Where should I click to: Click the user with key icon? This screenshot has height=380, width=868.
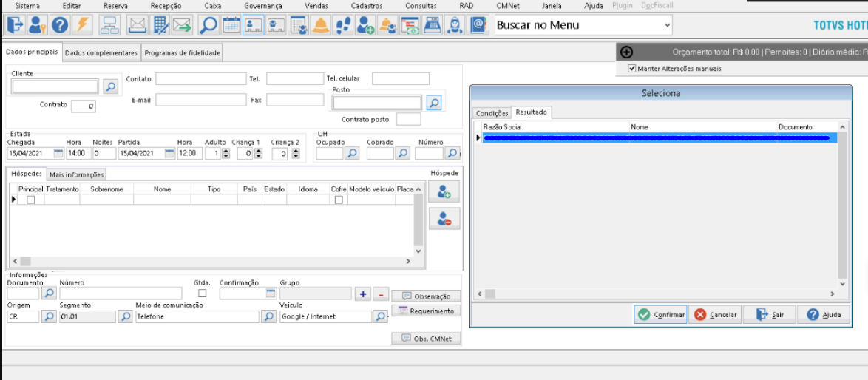[38, 25]
